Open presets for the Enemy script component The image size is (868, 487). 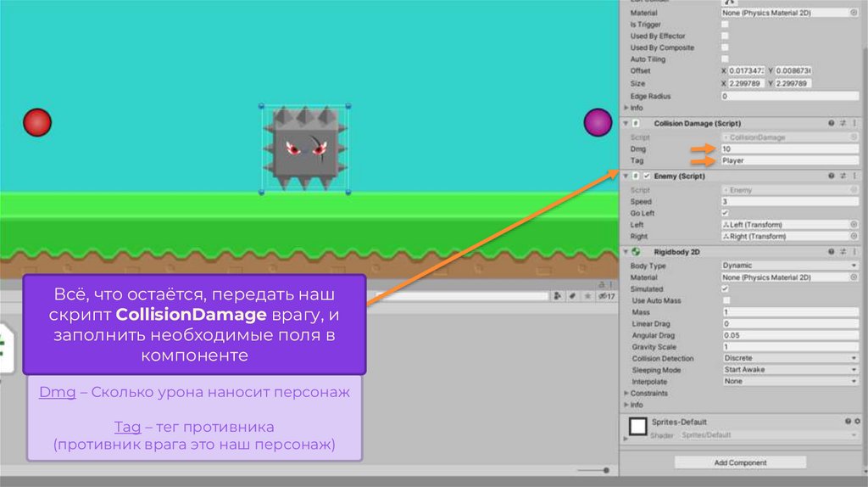(x=843, y=176)
